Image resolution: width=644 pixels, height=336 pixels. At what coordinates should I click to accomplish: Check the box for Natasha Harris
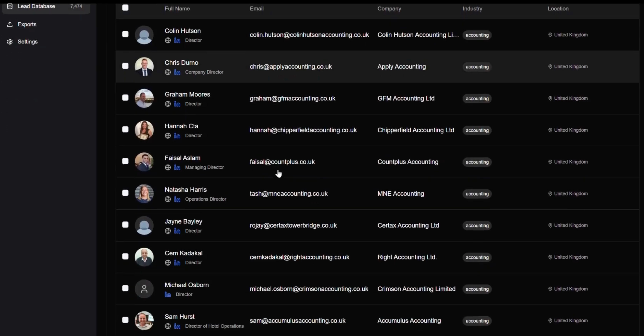click(125, 193)
